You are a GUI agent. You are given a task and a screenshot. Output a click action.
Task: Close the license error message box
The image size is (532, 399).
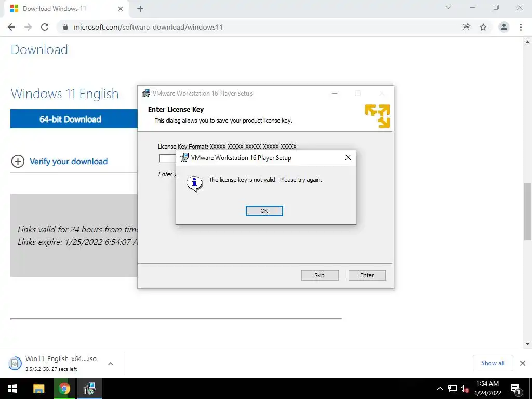(348, 157)
